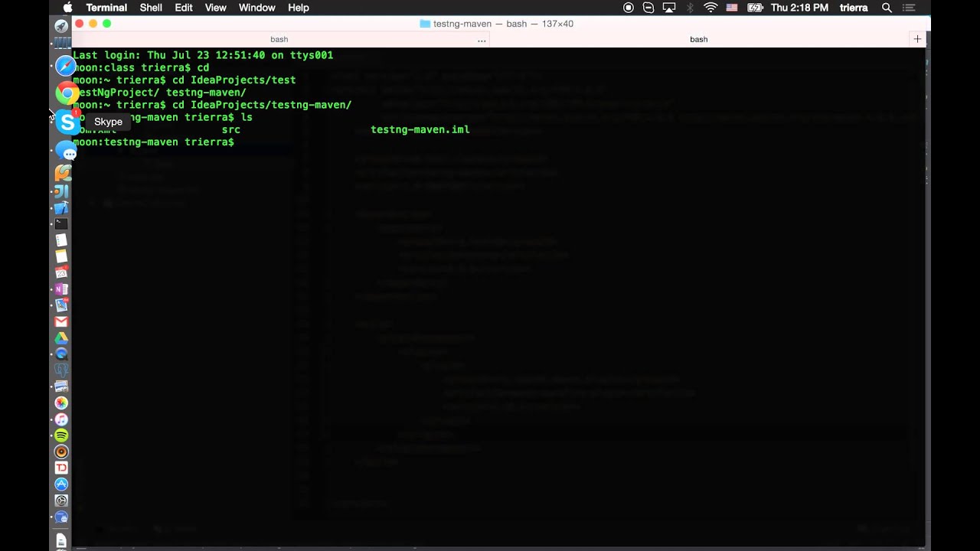Screen dimensions: 980x551
Task: Open Notification Center
Action: (x=910, y=8)
